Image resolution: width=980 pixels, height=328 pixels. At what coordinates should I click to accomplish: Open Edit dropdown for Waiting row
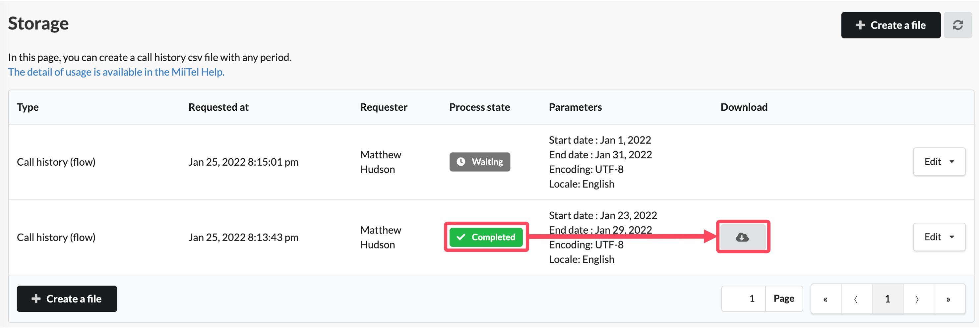coord(939,162)
